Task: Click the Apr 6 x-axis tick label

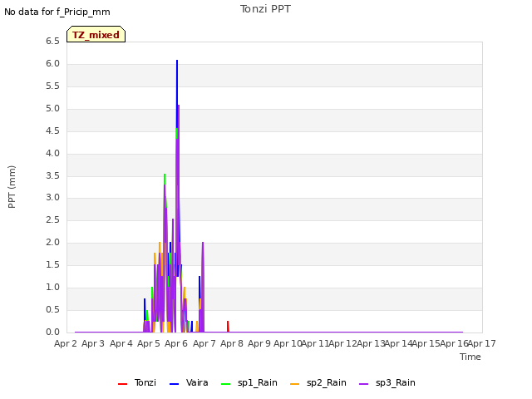Action: coord(176,343)
